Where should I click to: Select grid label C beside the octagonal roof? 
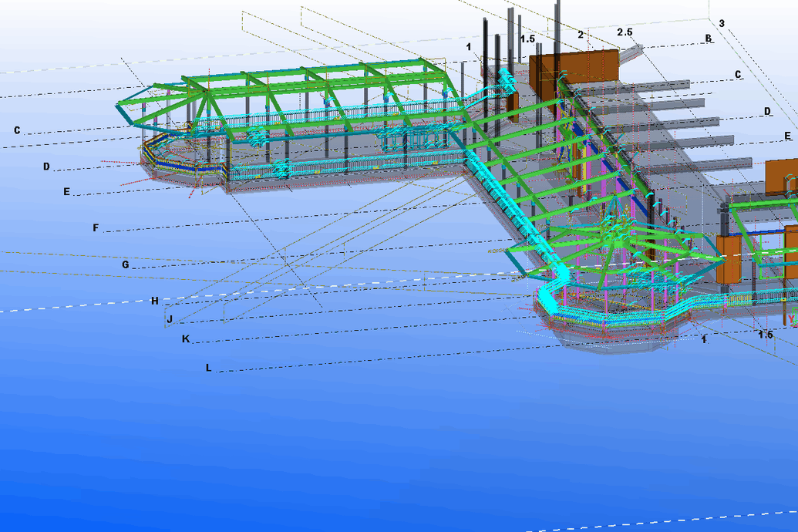pos(17,130)
